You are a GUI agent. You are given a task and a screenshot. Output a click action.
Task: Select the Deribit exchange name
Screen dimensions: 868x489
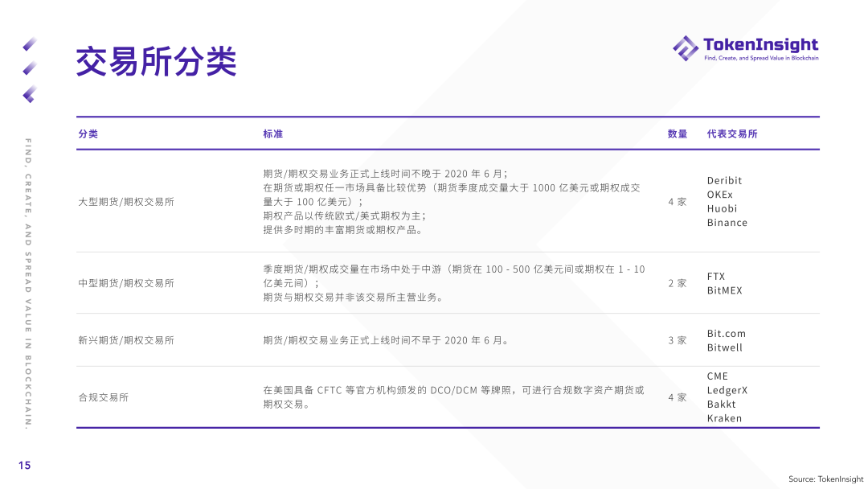[x=723, y=180]
